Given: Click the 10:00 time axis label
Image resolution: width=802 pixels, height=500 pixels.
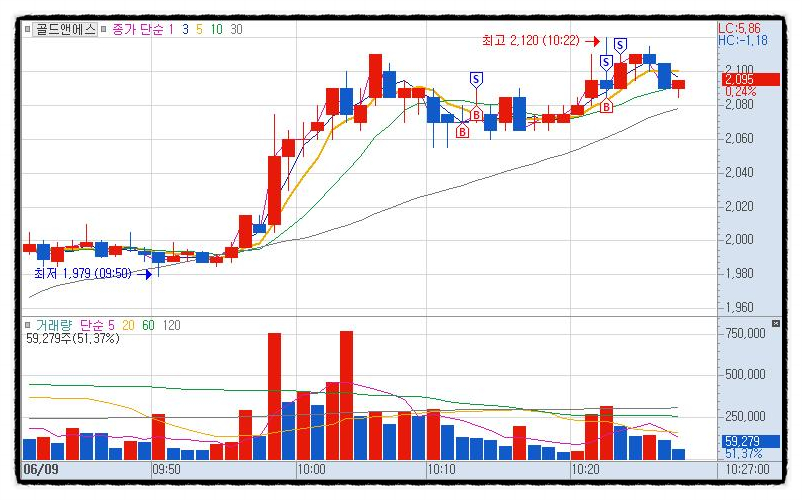Looking at the screenshot, I should point(311,469).
